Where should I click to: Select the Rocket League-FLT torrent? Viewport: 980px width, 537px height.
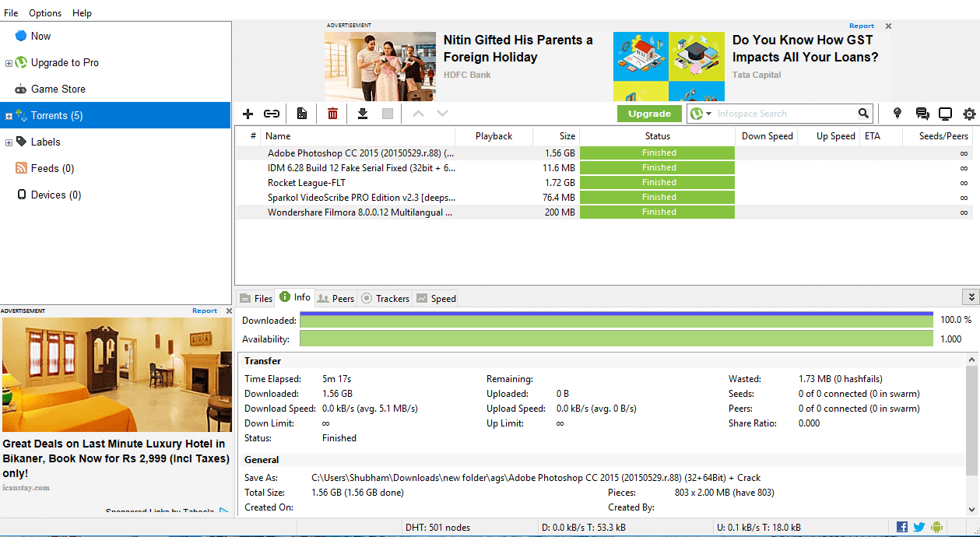(604, 182)
